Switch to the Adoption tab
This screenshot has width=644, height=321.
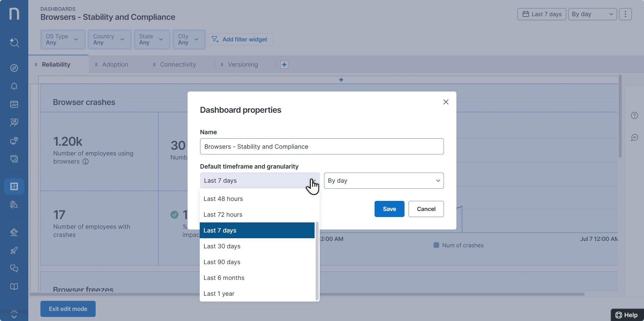(x=115, y=64)
